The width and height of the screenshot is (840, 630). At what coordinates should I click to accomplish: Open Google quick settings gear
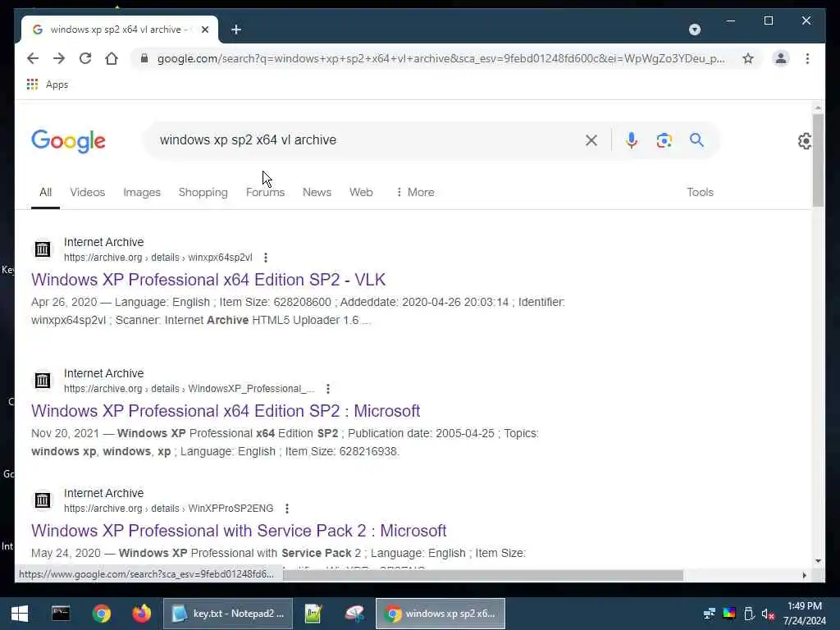[805, 141]
